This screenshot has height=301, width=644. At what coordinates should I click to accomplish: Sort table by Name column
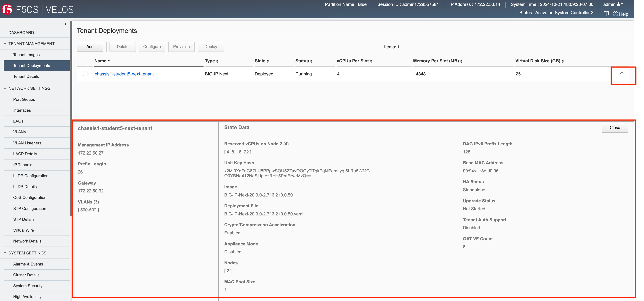coord(102,61)
